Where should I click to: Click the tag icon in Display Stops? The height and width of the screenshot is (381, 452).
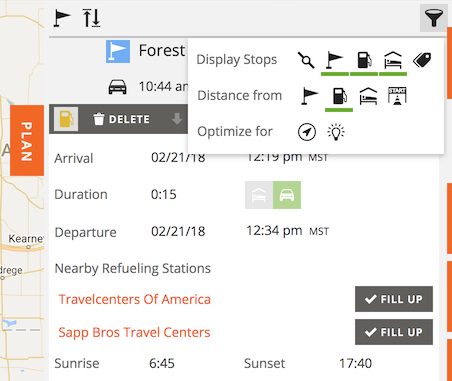pos(422,60)
